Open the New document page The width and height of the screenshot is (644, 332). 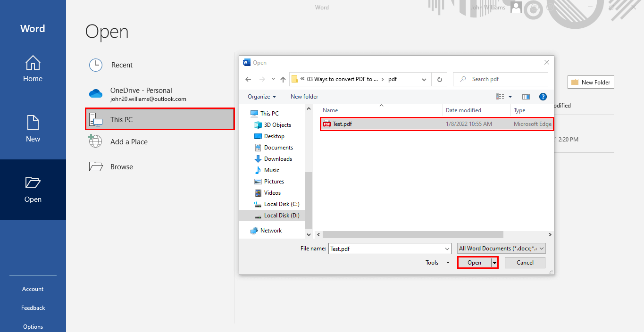[x=33, y=129]
